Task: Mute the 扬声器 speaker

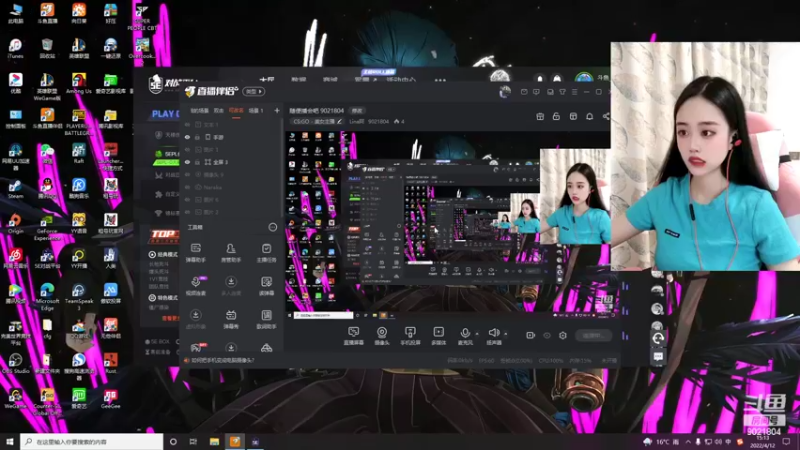Action: (493, 336)
